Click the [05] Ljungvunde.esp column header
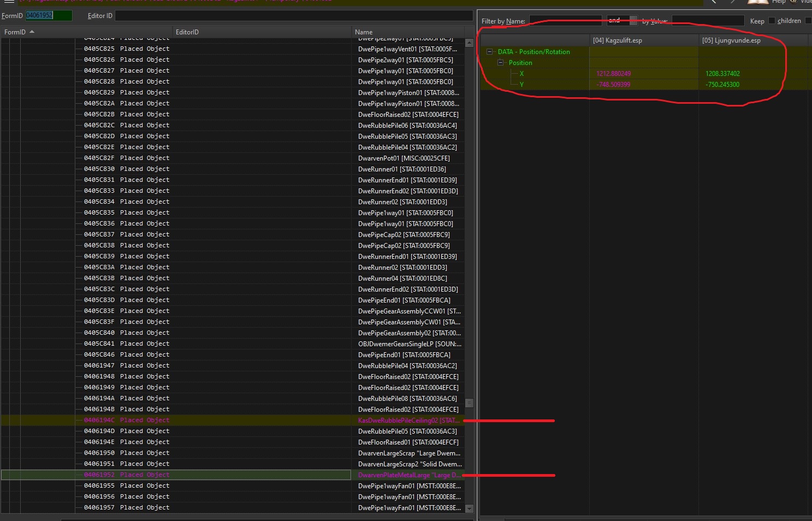The width and height of the screenshot is (812, 521). pos(753,40)
